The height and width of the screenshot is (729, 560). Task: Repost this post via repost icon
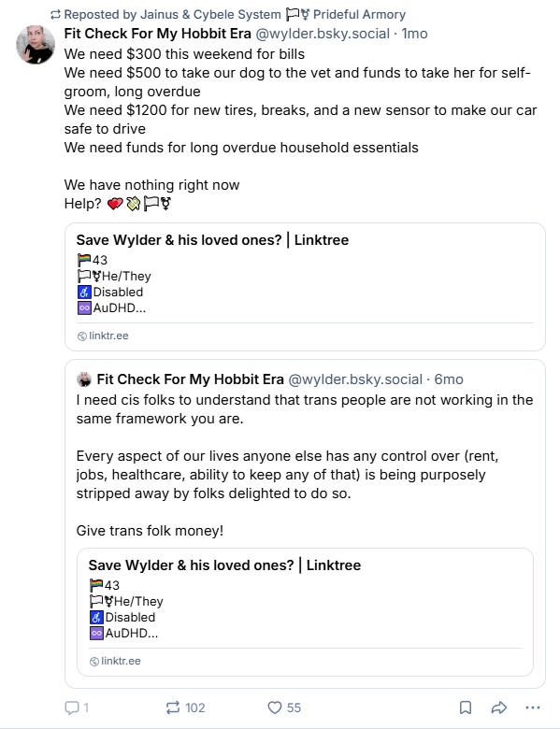(x=173, y=708)
